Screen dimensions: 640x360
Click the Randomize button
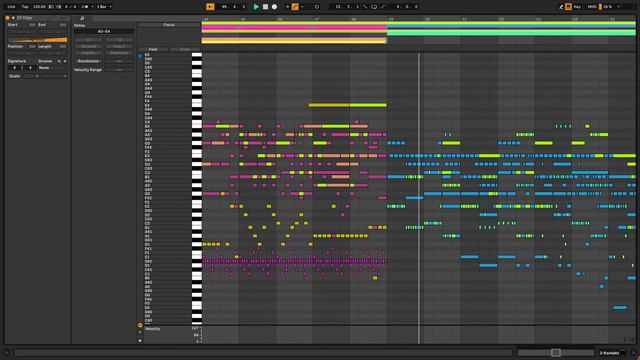pyautogui.click(x=88, y=61)
